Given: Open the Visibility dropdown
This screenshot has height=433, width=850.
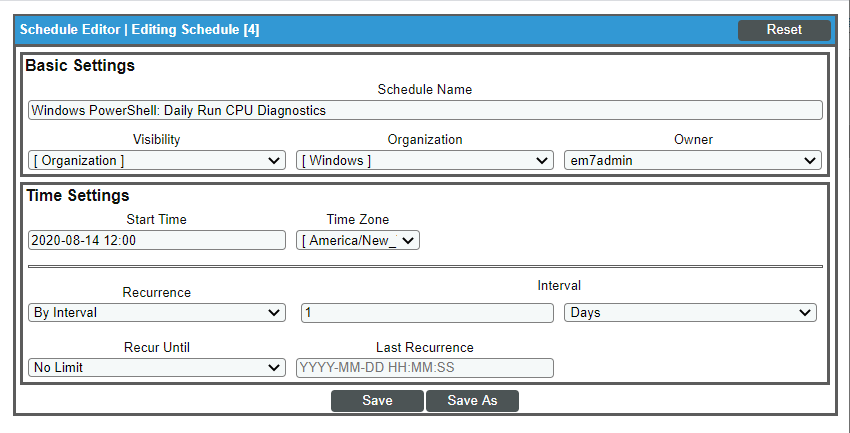Looking at the screenshot, I should pyautogui.click(x=157, y=161).
